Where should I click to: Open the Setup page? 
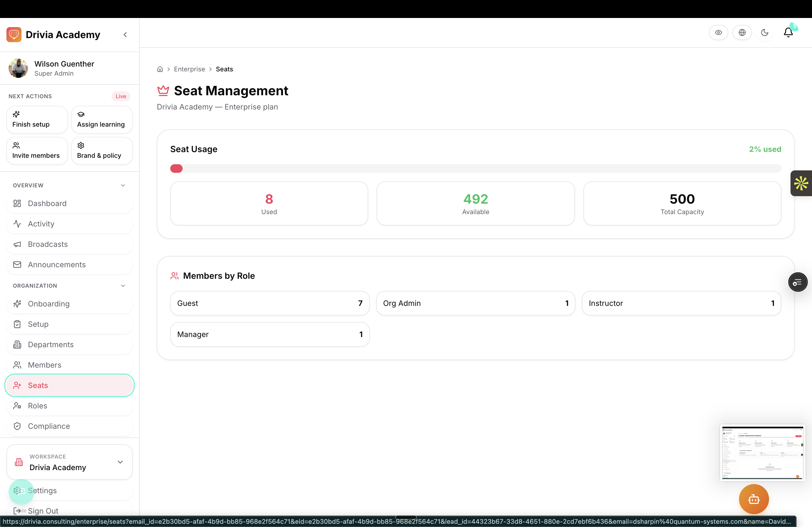click(70, 324)
